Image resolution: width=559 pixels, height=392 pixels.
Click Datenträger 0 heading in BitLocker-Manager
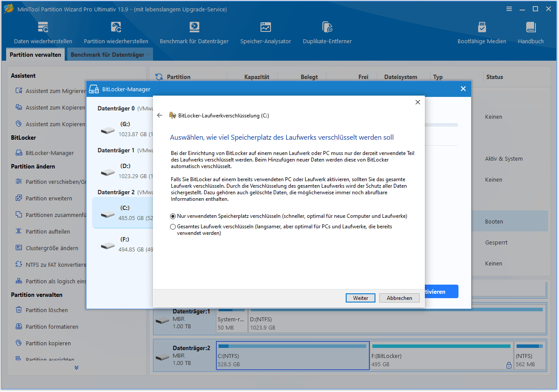116,108
